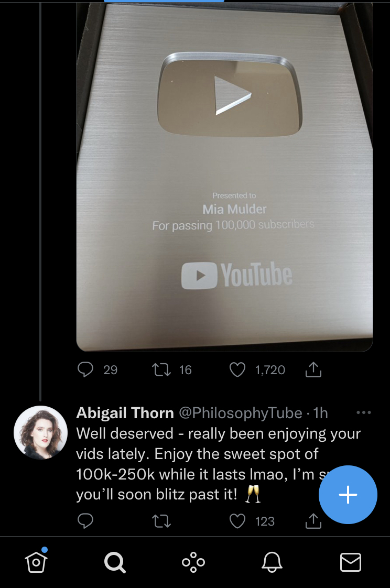390x588 pixels.
Task: Retweet the YouTube plaque tweet
Action: coord(161,370)
